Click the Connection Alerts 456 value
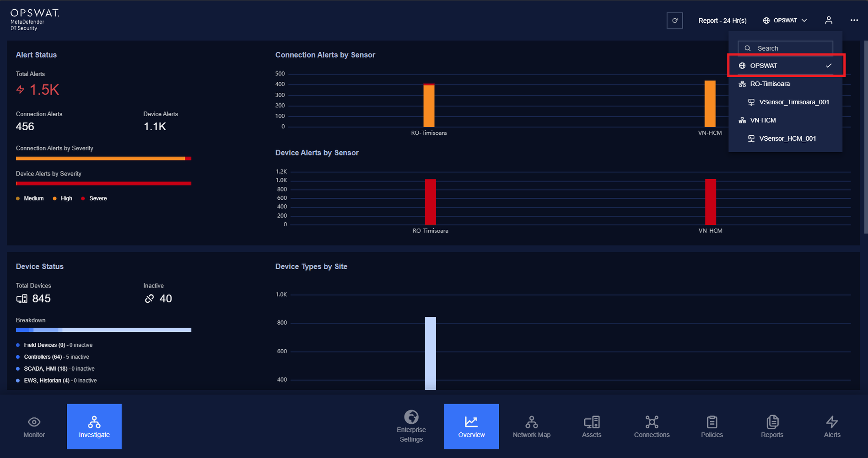Viewport: 868px width, 458px height. coord(25,127)
